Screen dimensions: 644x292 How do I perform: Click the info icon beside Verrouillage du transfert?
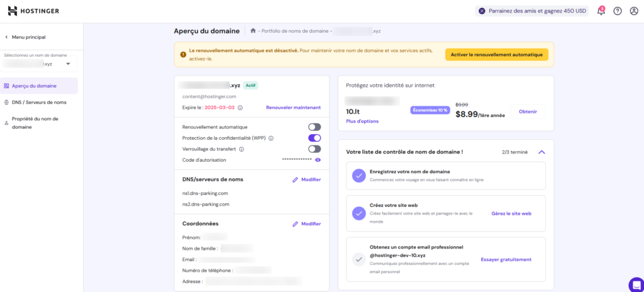(x=241, y=149)
